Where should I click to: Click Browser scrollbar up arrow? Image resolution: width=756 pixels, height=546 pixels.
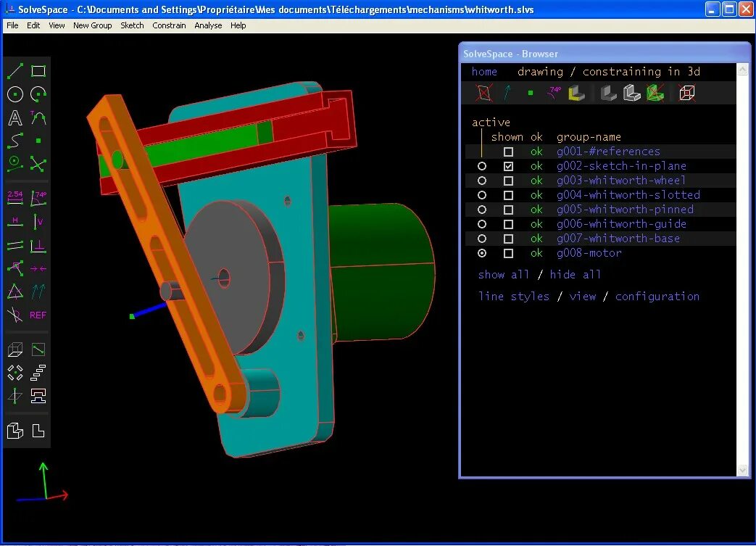[742, 70]
